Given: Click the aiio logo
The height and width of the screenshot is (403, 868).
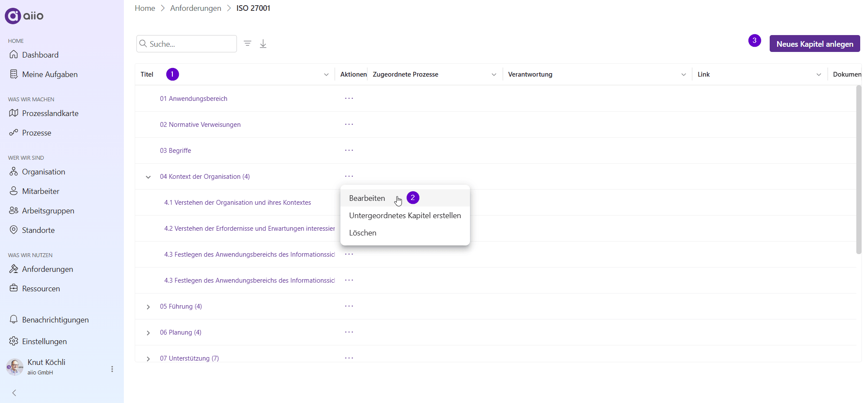Looking at the screenshot, I should 24,16.
